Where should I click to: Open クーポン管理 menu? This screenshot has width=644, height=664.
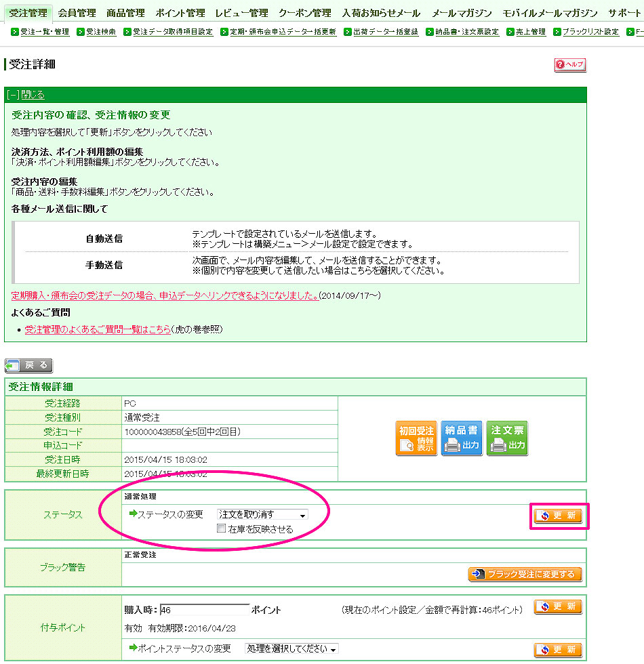tap(304, 13)
